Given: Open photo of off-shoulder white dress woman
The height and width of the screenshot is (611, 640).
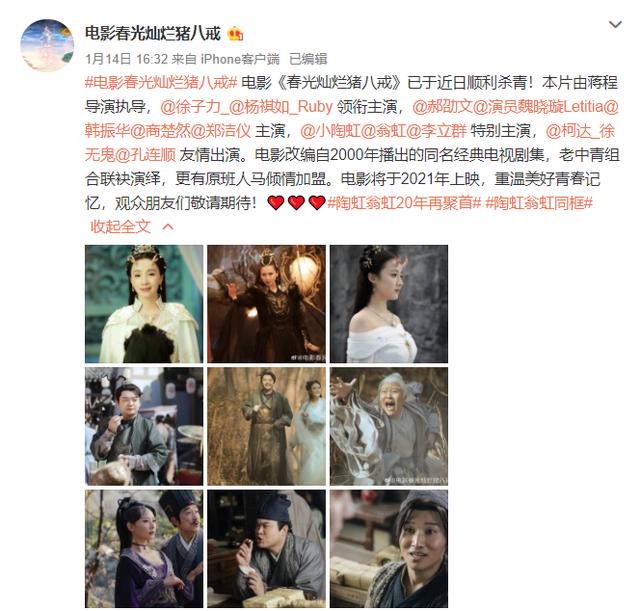Looking at the screenshot, I should click(389, 304).
